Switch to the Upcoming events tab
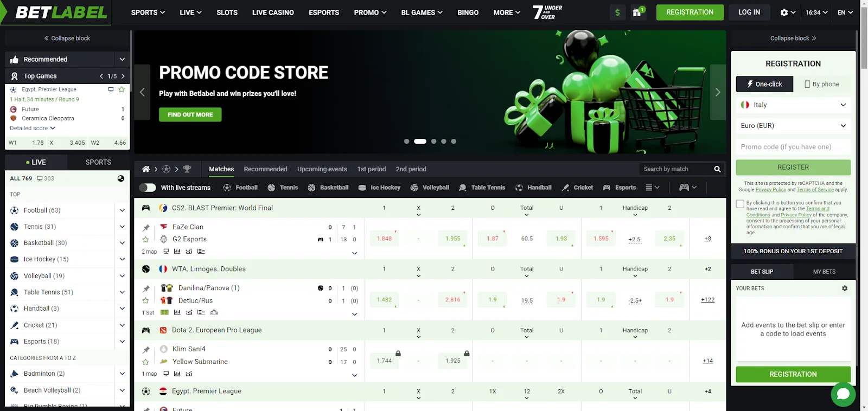The height and width of the screenshot is (411, 868). click(x=322, y=169)
